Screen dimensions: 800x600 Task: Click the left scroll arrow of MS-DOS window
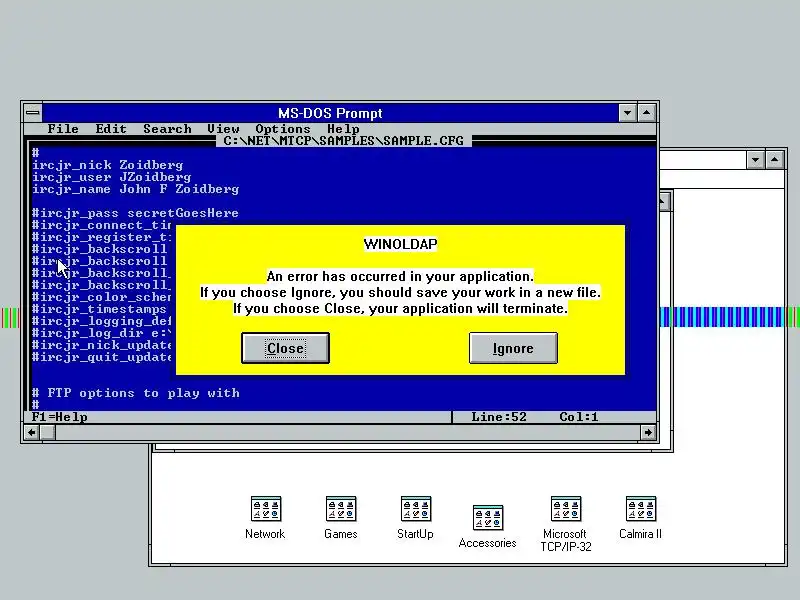(32, 433)
